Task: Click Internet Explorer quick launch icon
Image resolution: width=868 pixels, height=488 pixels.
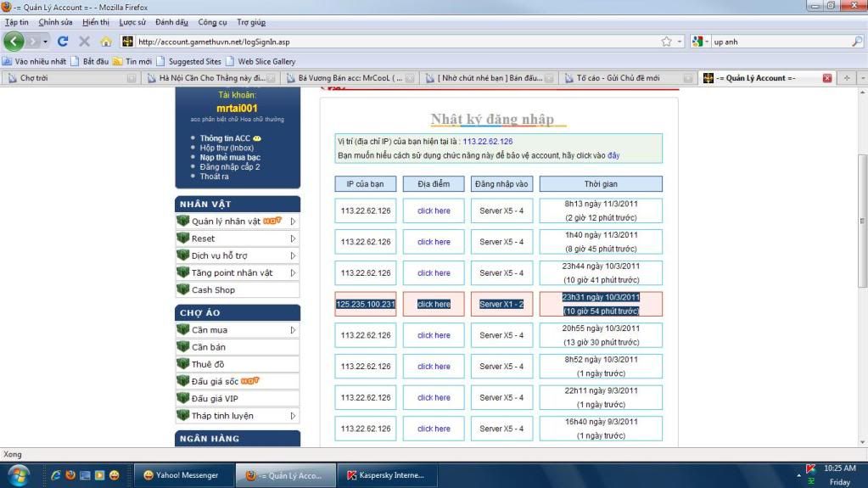Action: [55, 475]
